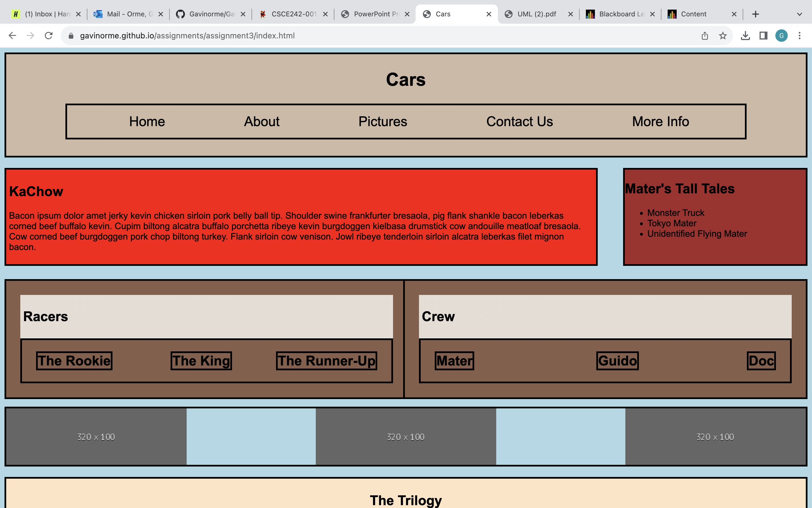The width and height of the screenshot is (812, 508).
Task: Open the Pictures nav link
Action: pos(383,122)
